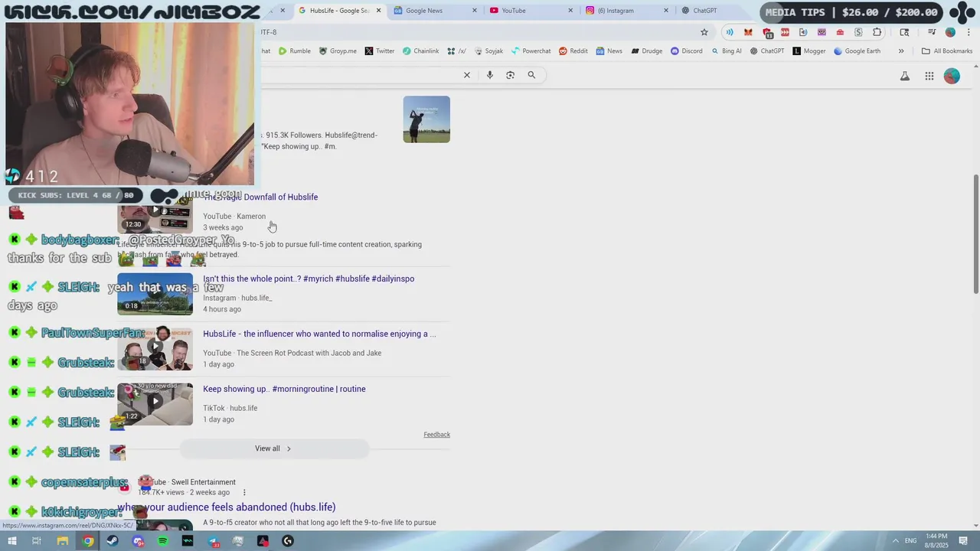Open 'Keep showing up' TikTok link
Screen dimensions: 980x551
coord(284,389)
